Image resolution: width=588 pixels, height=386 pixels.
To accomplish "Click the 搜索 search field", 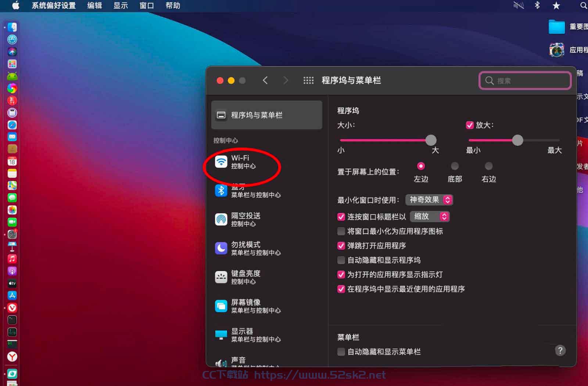I will 525,80.
